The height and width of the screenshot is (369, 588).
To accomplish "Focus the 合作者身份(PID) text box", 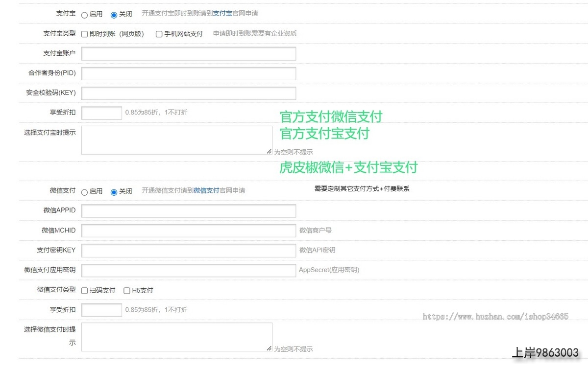I will point(189,73).
